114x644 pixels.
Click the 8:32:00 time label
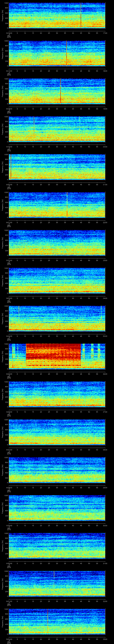point(9,639)
